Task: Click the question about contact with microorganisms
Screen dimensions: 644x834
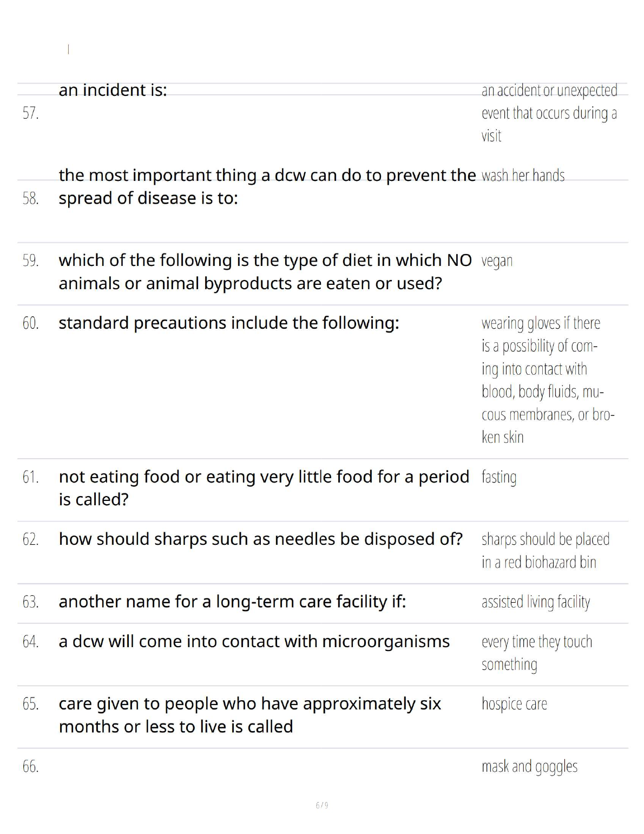Action: click(x=254, y=641)
